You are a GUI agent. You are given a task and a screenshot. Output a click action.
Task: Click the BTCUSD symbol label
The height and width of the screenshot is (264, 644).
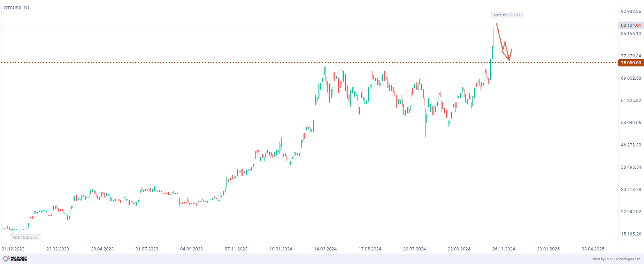13,8
